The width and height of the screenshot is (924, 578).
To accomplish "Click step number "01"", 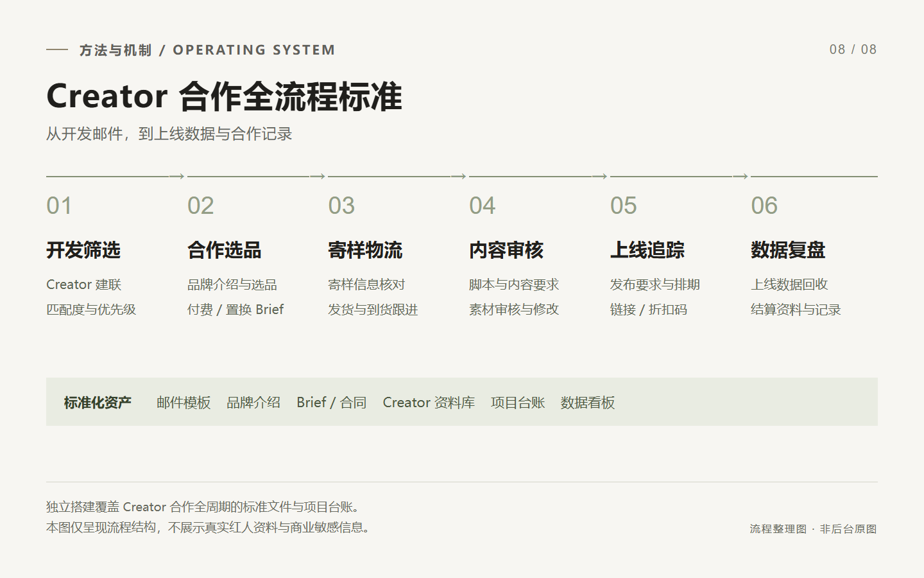I will pos(59,206).
